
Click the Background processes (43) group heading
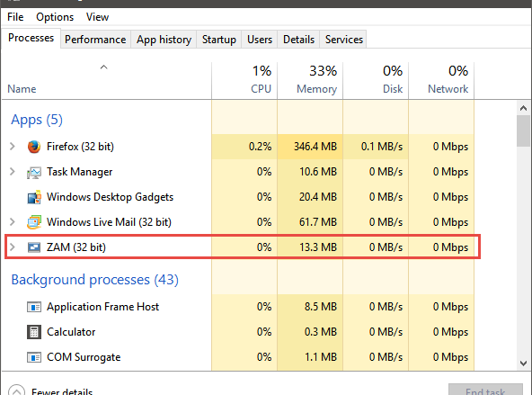click(94, 280)
